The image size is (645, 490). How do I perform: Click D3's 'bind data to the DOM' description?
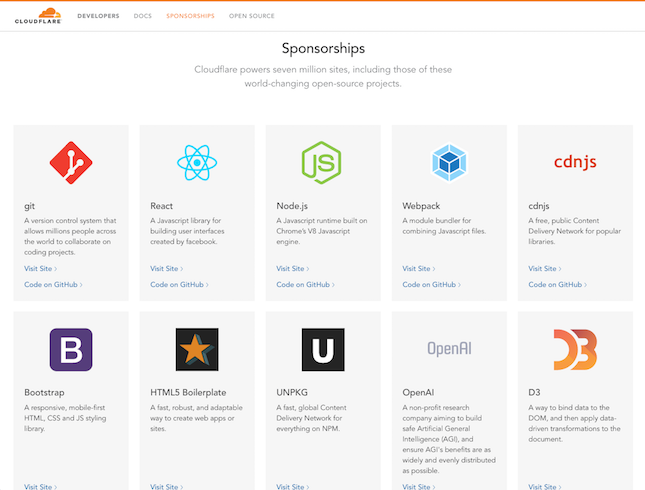[574, 423]
